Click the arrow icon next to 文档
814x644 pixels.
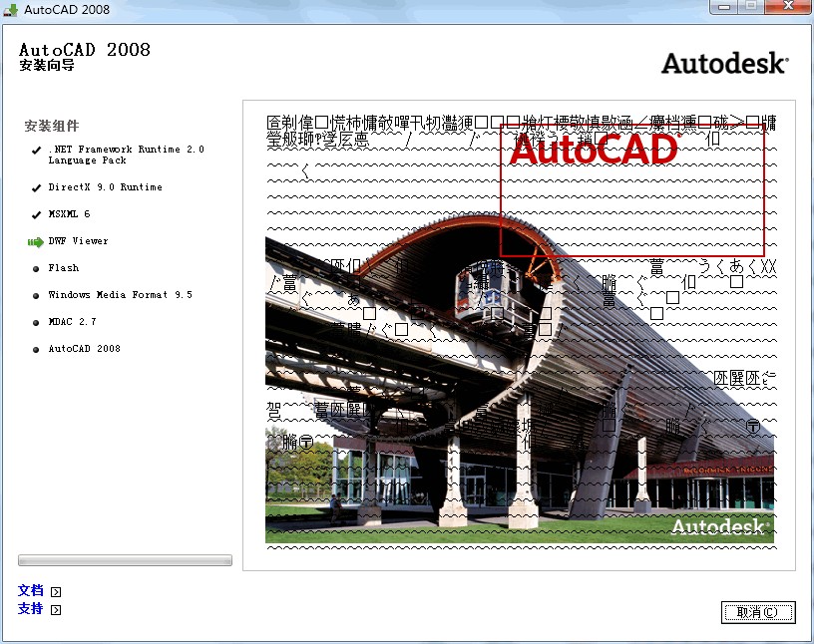(56, 591)
